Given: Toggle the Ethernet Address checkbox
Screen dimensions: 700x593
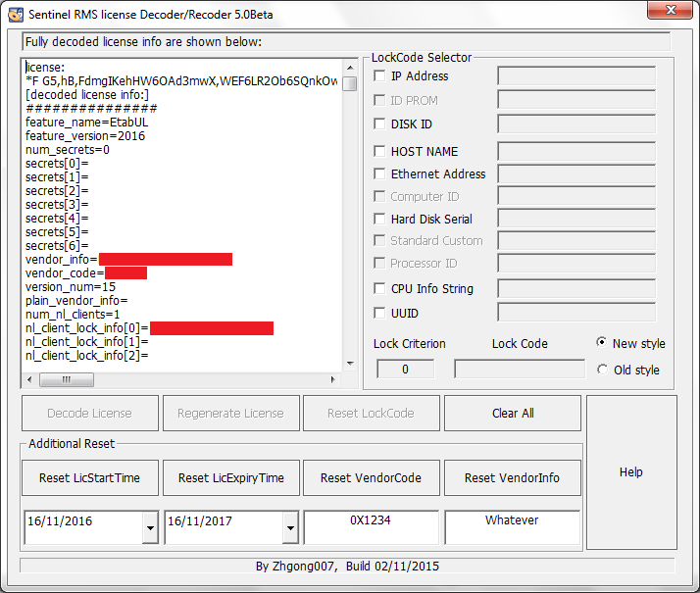Looking at the screenshot, I should 379,173.
